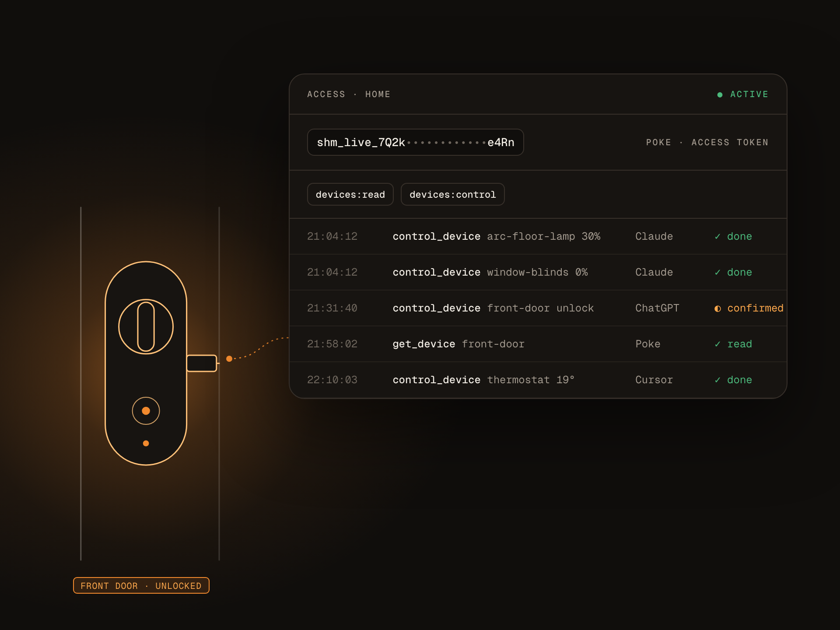The image size is (840, 630).
Task: Click done status in the thermostat row
Action: pos(740,380)
